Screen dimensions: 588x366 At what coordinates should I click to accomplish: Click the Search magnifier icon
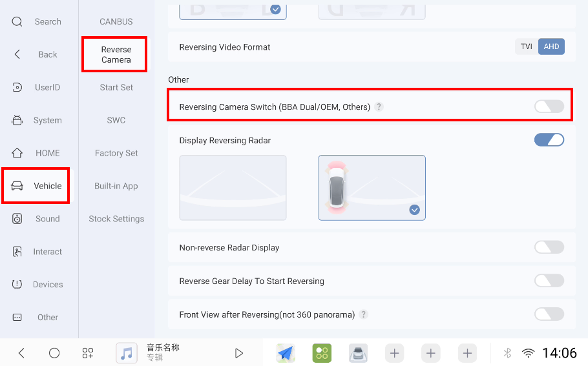(17, 22)
